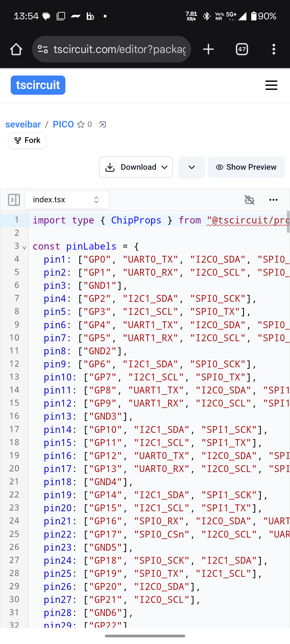The height and width of the screenshot is (644, 290).
Task: Tap the Bluetooth status icon
Action: (x=207, y=16)
